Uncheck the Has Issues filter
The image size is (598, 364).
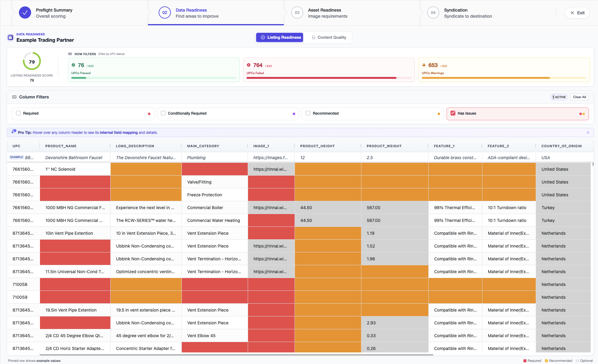click(453, 113)
